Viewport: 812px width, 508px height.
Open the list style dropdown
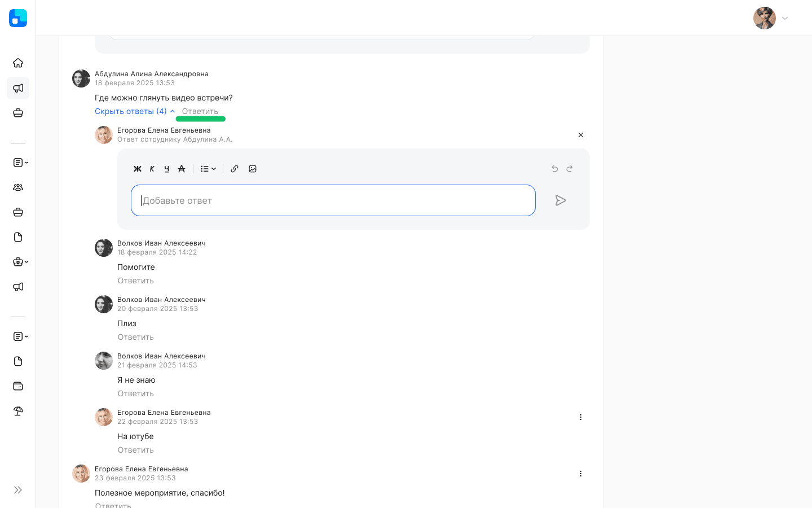click(208, 169)
